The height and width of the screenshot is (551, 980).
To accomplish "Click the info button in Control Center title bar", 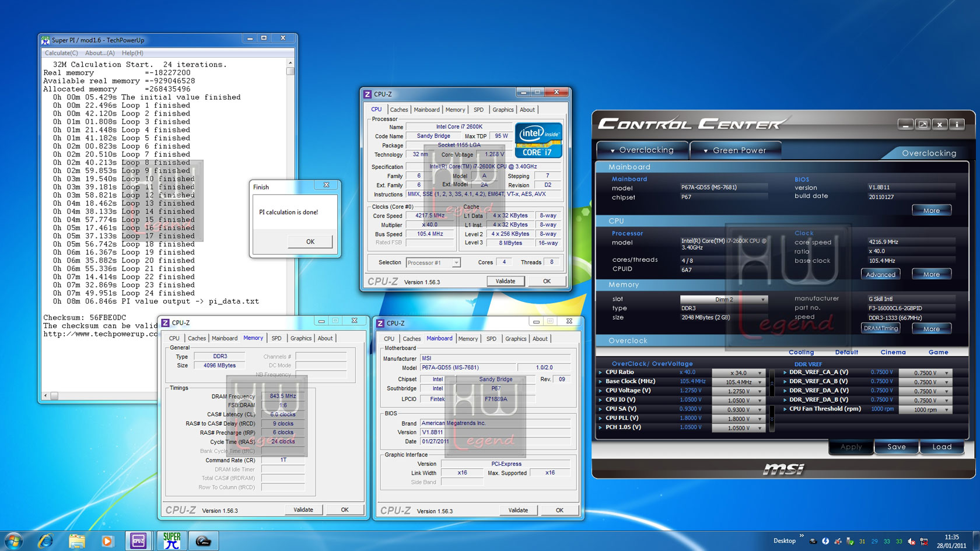I will click(957, 124).
